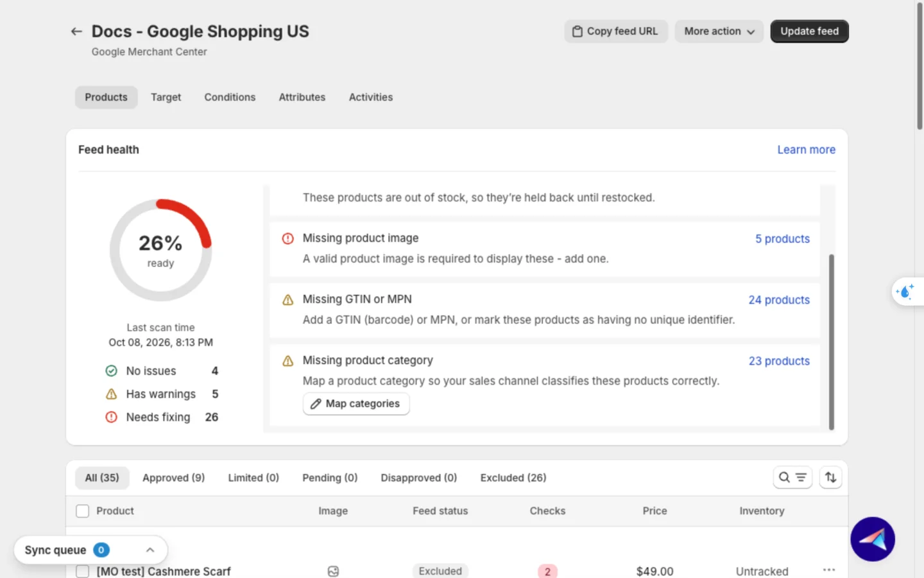The width and height of the screenshot is (924, 578).
Task: Filter products by Excluded (26)
Action: (513, 478)
